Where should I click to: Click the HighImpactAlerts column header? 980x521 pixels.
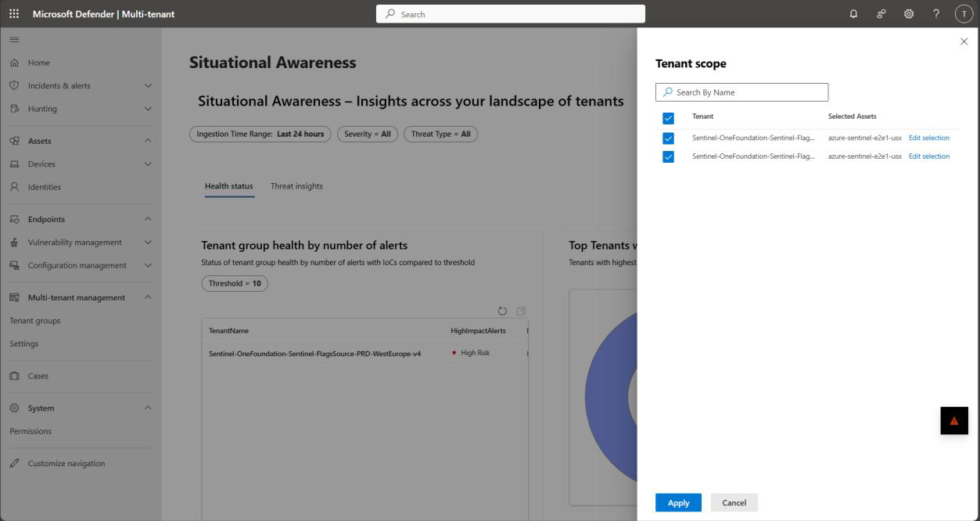point(479,331)
